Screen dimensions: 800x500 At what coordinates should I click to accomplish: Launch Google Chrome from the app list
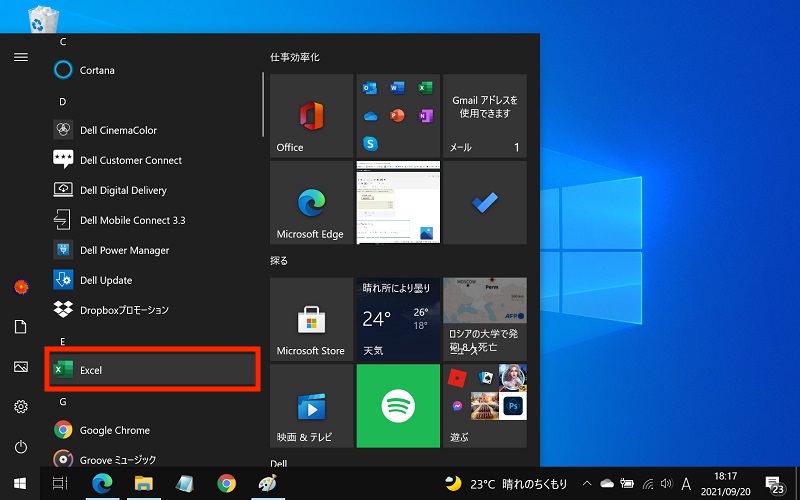[x=114, y=430]
